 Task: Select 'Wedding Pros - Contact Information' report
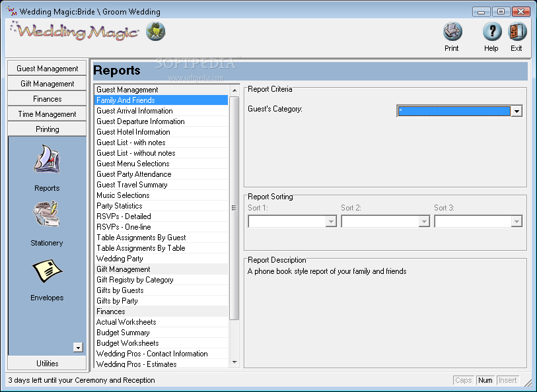(161, 354)
